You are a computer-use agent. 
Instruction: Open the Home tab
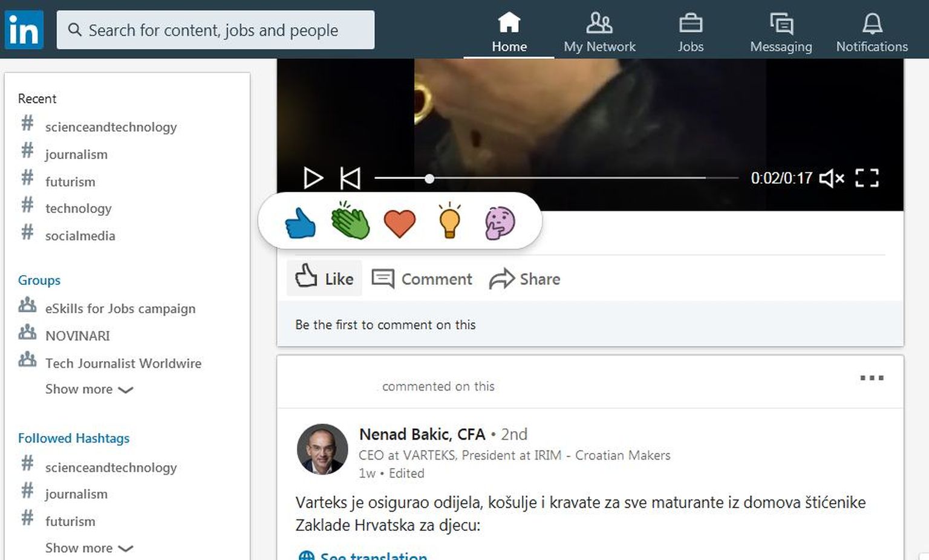coord(509,32)
